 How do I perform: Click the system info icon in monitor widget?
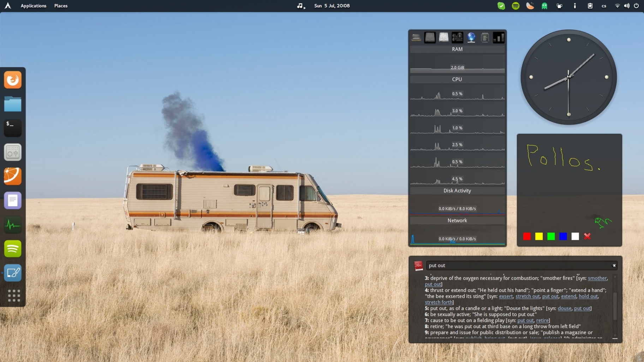click(x=457, y=37)
